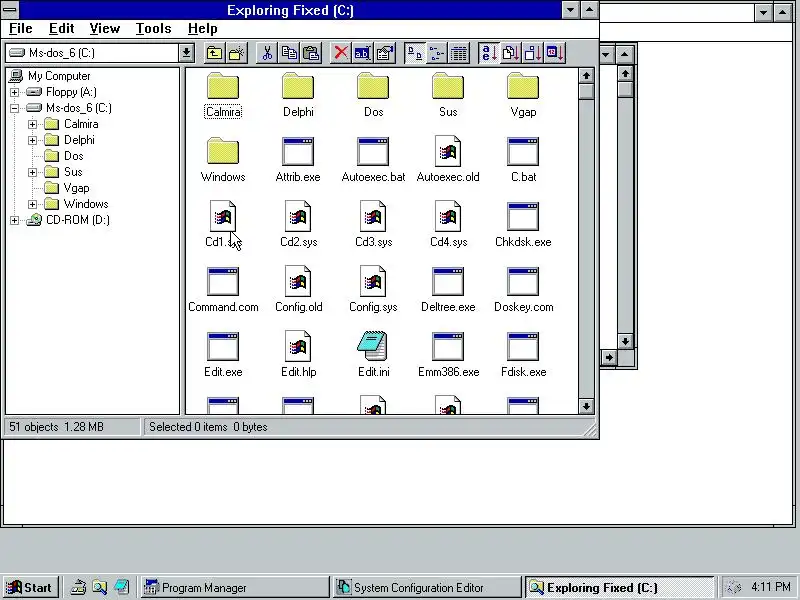Screen dimensions: 800x600
Task: Create a new folder with toolbar icon
Action: click(x=237, y=53)
